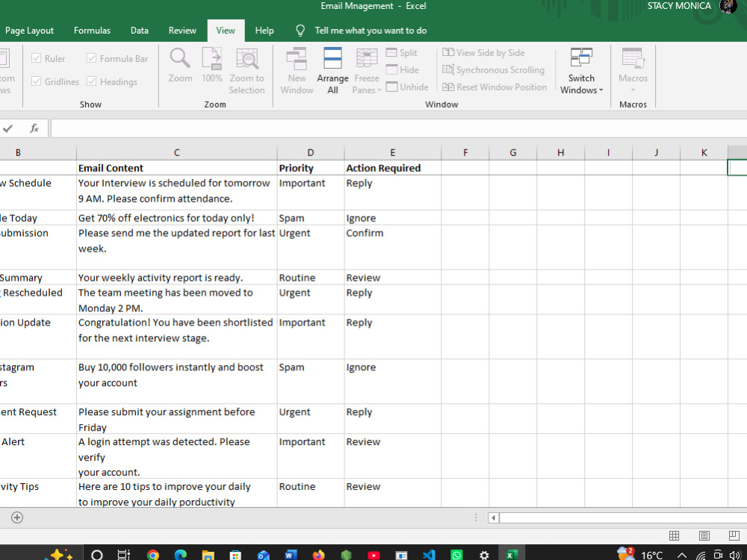Click the Email Content header cell
The height and width of the screenshot is (560, 747).
[x=177, y=167]
